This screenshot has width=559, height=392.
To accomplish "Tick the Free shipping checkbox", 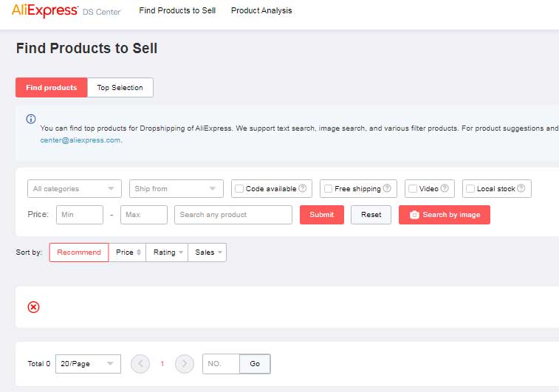I will click(x=328, y=188).
